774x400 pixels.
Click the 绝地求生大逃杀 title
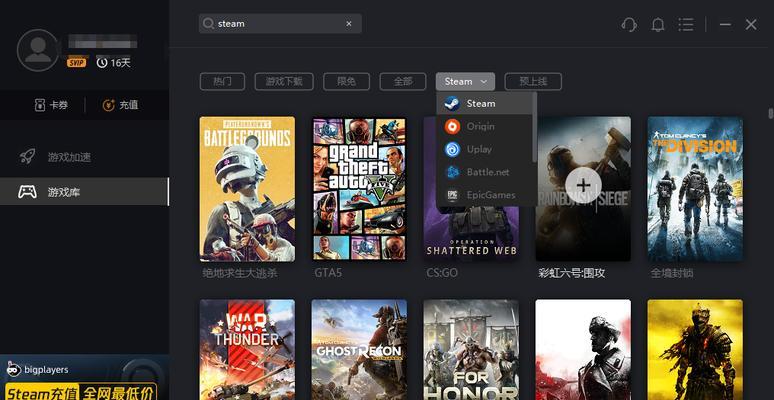tap(240, 273)
